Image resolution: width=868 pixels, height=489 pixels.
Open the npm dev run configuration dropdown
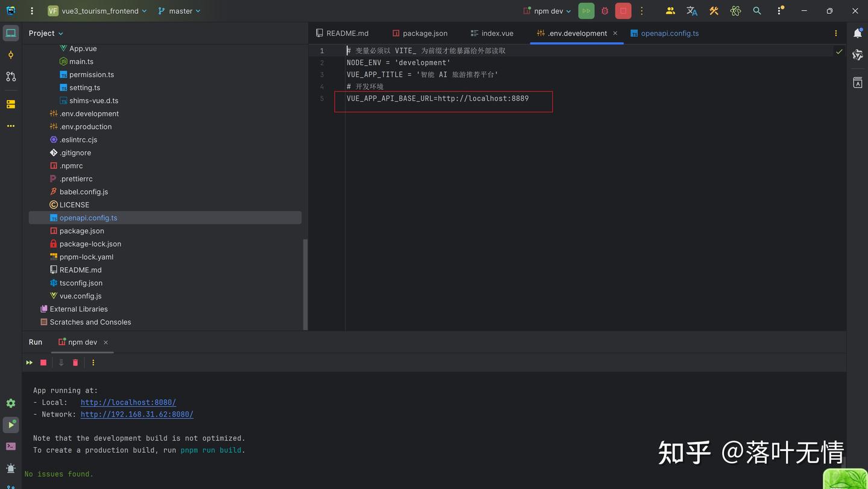coord(546,10)
